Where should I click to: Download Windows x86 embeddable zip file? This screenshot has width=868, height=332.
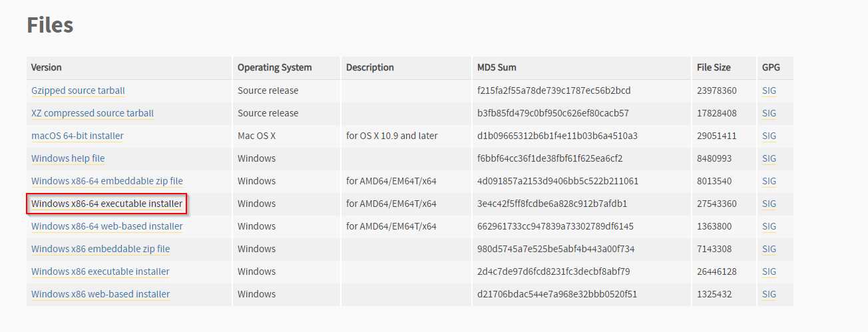coord(101,249)
